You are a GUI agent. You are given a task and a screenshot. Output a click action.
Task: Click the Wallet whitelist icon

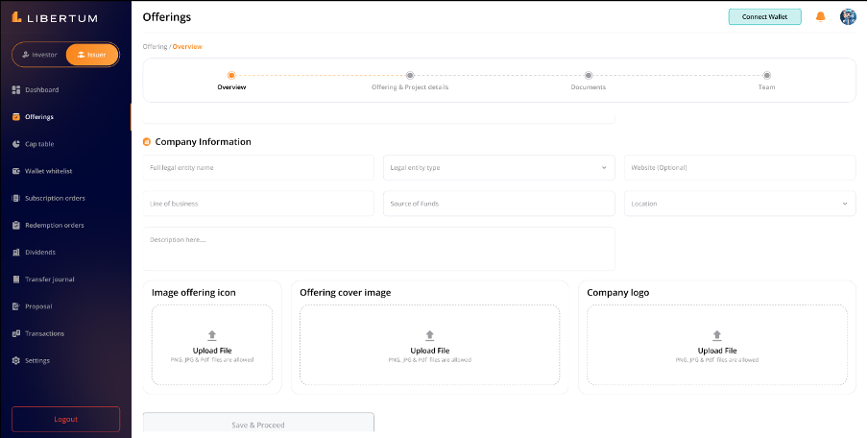click(16, 171)
